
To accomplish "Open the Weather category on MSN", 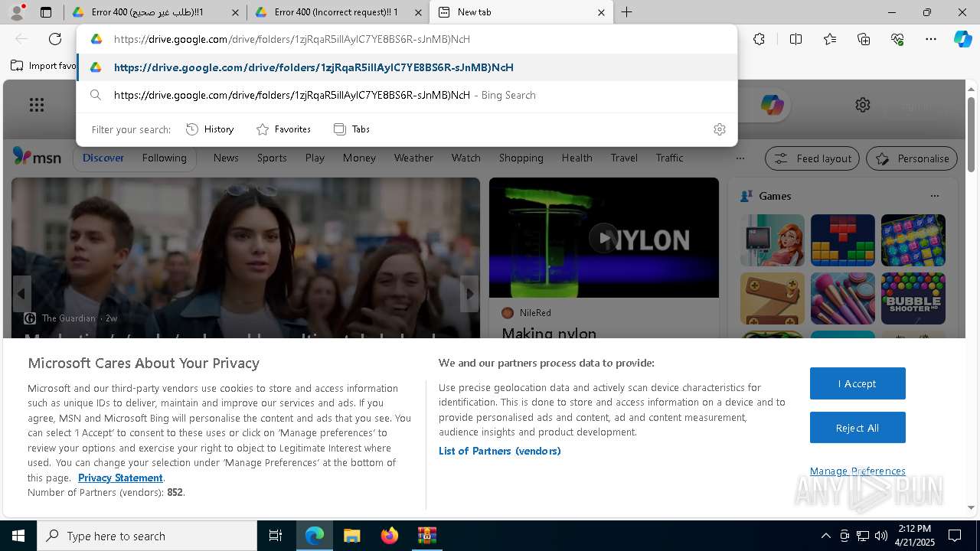I will 413,158.
